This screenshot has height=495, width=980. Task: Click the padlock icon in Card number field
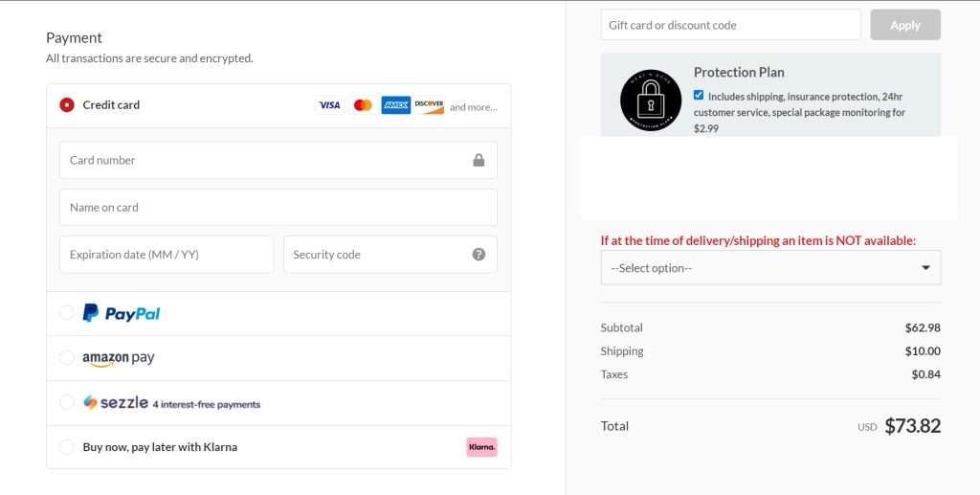(479, 160)
